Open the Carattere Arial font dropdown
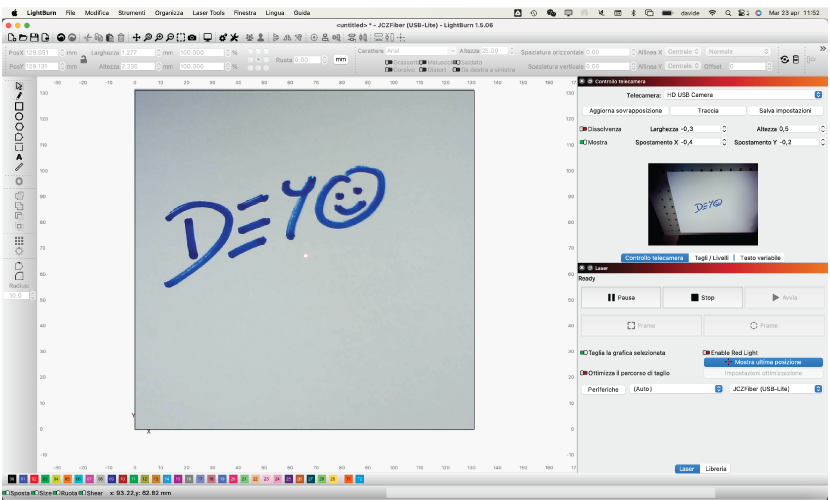 (421, 51)
